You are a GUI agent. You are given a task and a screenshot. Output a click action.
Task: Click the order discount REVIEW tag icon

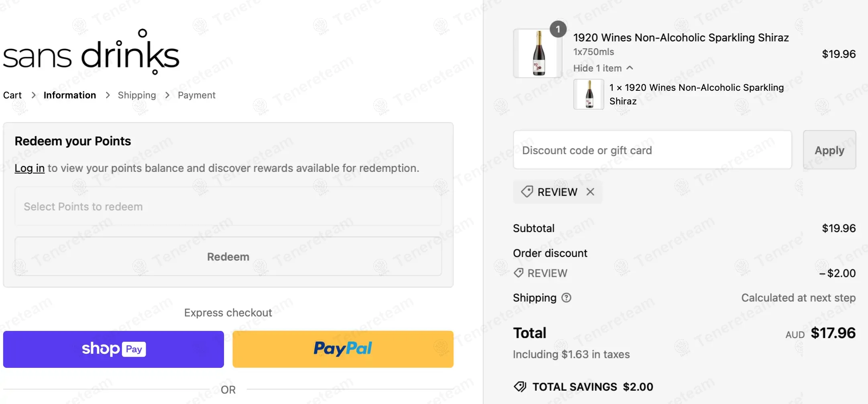point(518,273)
